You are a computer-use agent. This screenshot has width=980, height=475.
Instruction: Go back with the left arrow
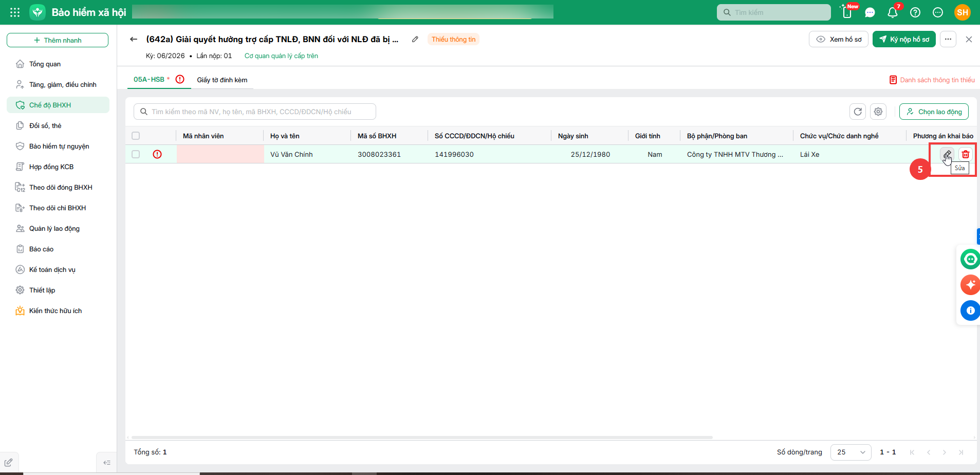pos(134,39)
